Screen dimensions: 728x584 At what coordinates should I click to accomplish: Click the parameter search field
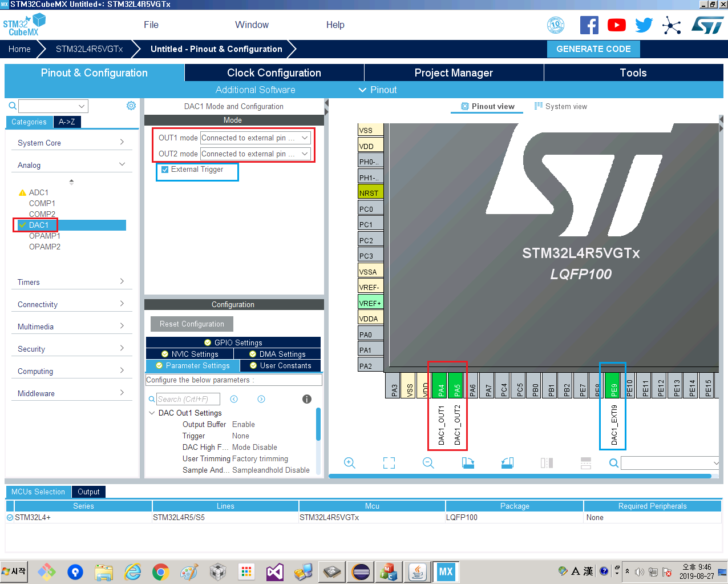pyautogui.click(x=188, y=399)
